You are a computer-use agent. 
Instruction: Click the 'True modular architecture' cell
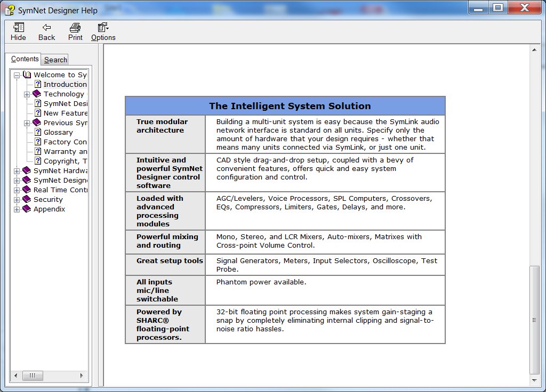pos(165,134)
